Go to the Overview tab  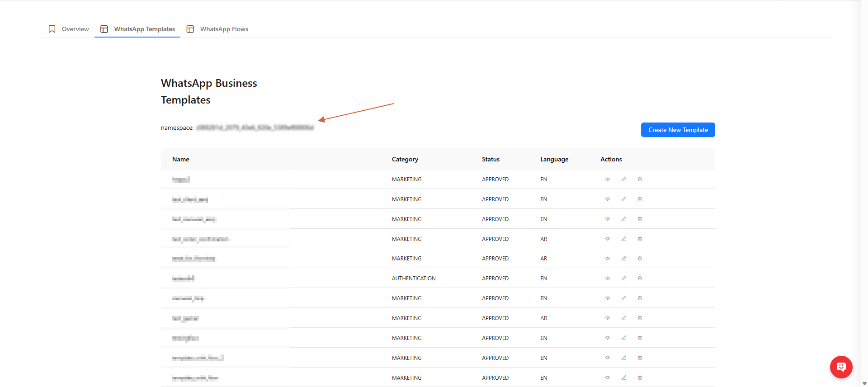pyautogui.click(x=69, y=29)
